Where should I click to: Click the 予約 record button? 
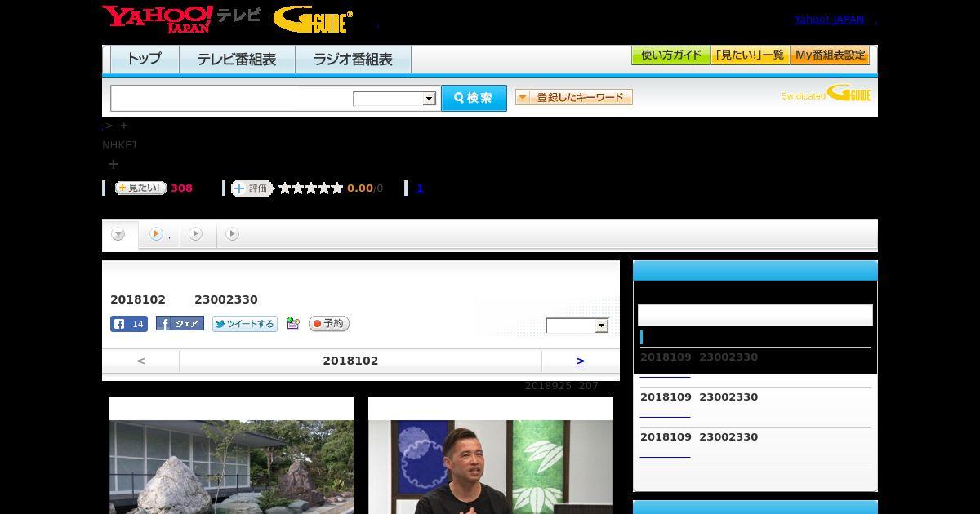[329, 324]
